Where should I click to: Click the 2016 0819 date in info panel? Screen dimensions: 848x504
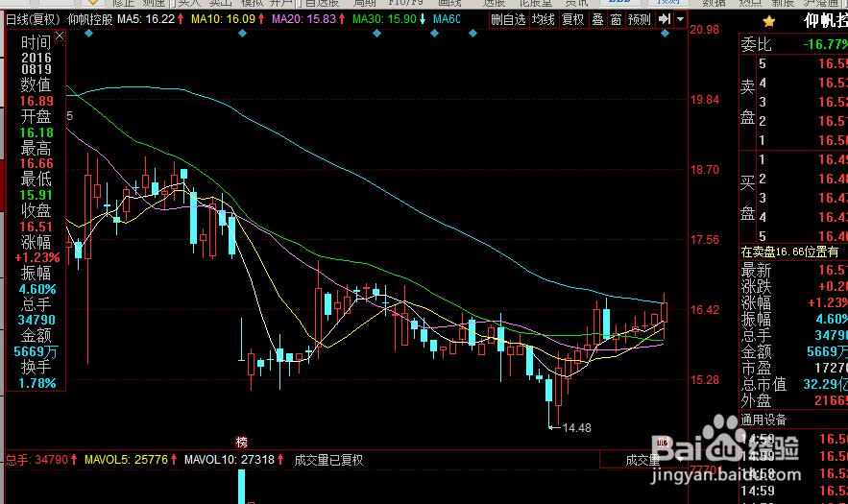pos(36,63)
